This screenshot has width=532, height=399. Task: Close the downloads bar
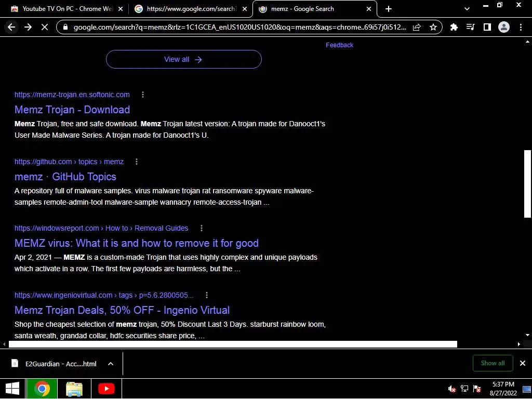coord(523,363)
